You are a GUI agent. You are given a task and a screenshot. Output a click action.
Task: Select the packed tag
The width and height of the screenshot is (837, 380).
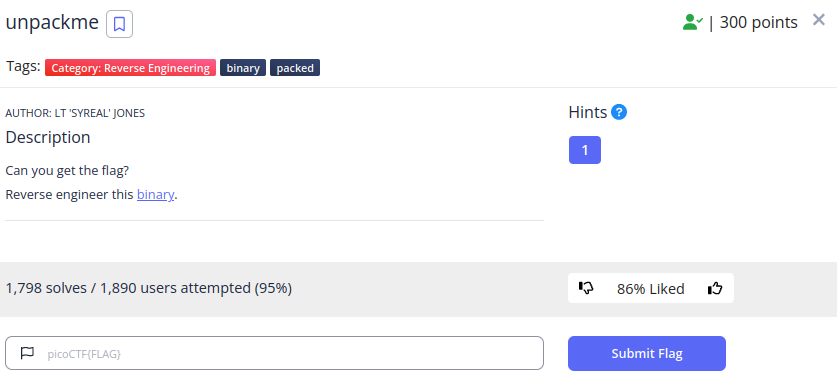295,68
